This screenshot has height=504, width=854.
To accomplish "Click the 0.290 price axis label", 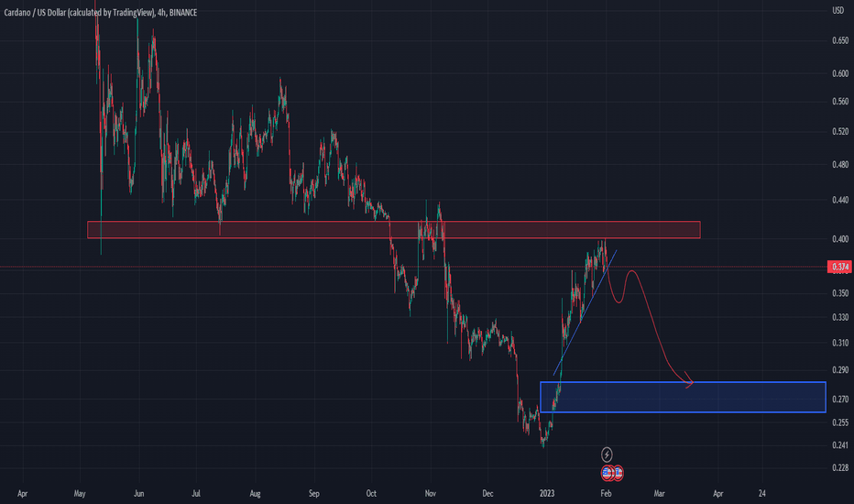I will pos(840,370).
